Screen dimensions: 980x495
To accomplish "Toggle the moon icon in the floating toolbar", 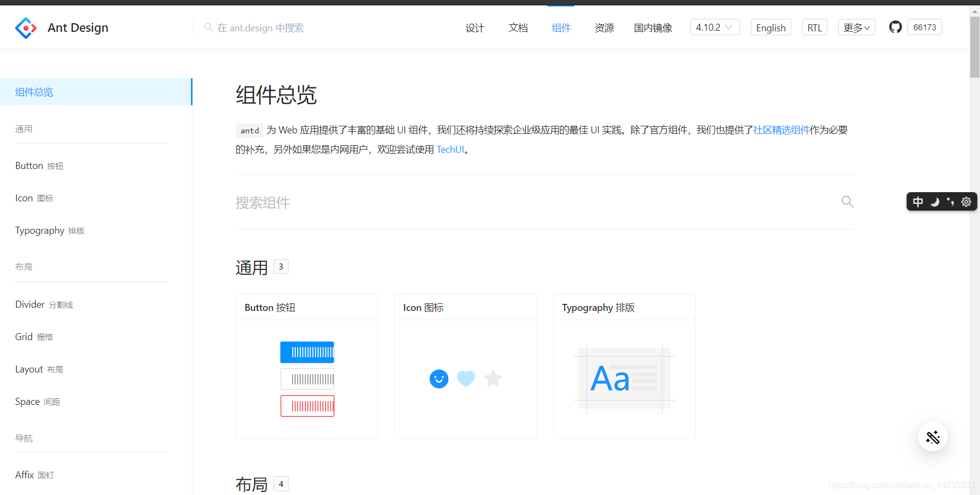I will pyautogui.click(x=935, y=202).
